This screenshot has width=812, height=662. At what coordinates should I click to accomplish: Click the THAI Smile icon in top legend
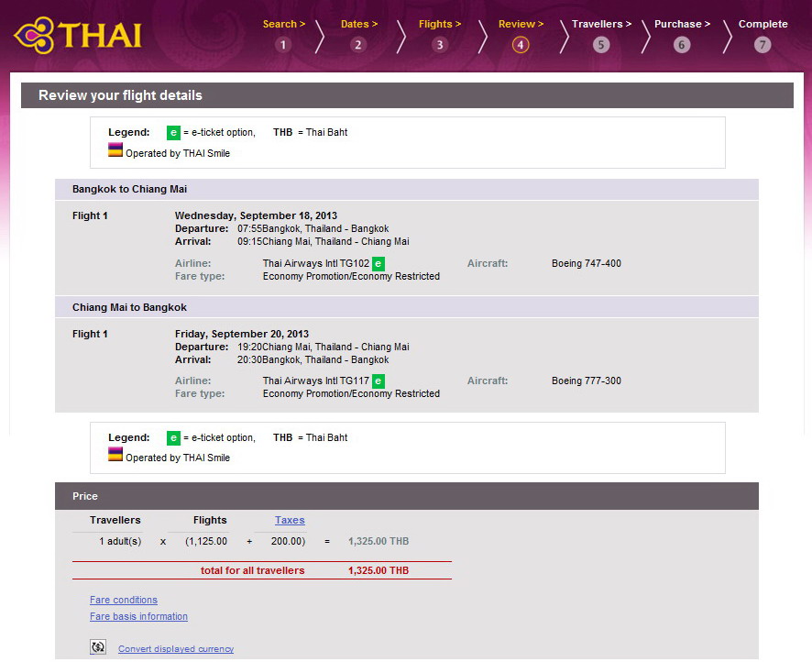[115, 149]
